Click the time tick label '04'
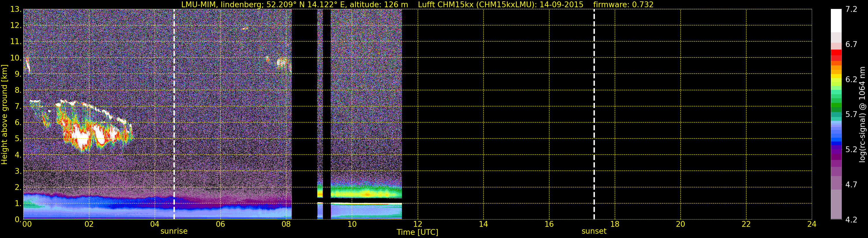The image size is (868, 238). pos(155,224)
